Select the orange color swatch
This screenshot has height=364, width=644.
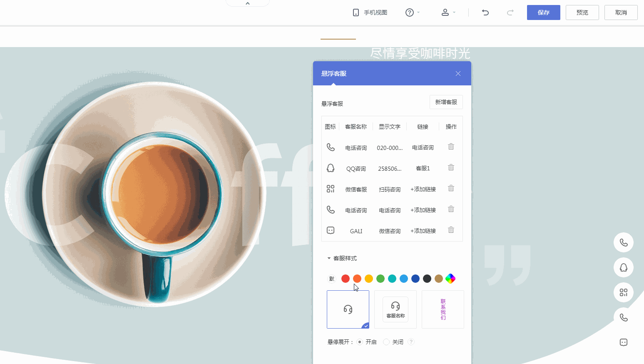357,279
